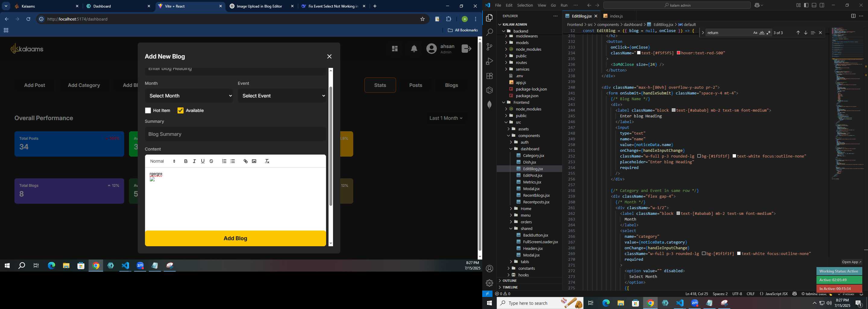
Task: Reload the localhost dashboard page
Action: [x=29, y=19]
